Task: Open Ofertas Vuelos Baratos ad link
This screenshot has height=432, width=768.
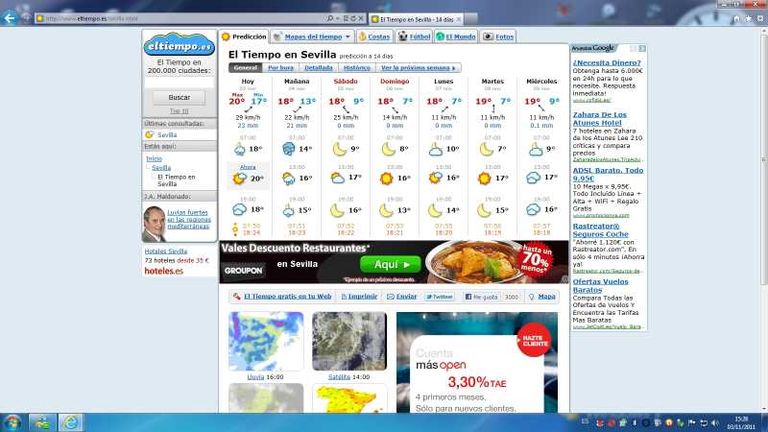Action: click(x=600, y=286)
